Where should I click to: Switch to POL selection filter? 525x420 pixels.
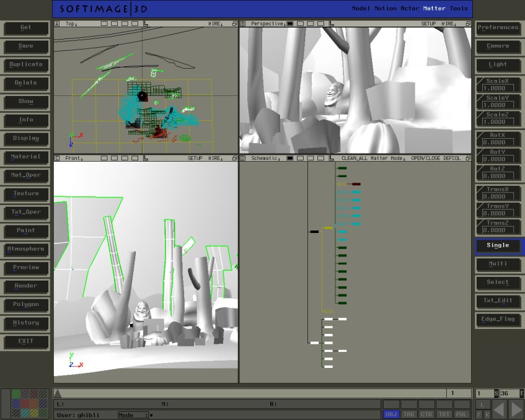tap(462, 414)
